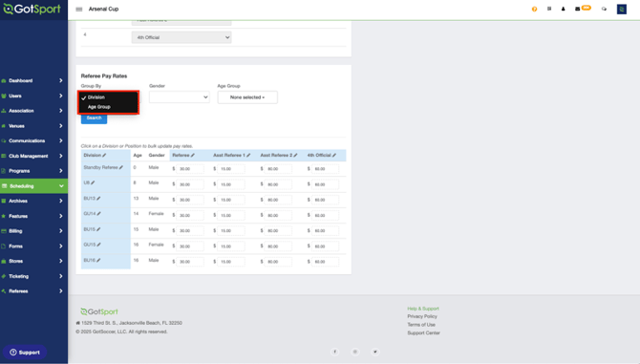Click Standby Referee's Referee pay rate field
The width and height of the screenshot is (640, 364).
point(190,169)
